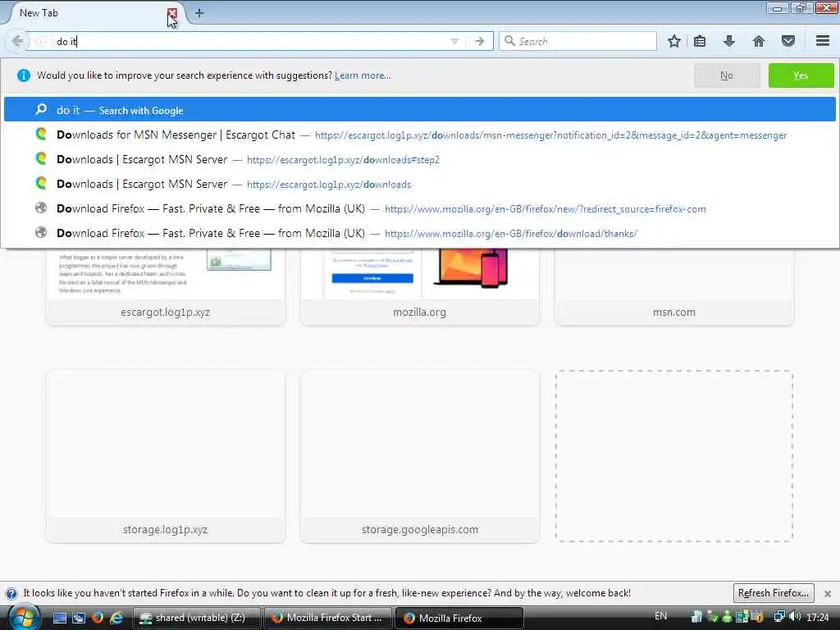This screenshot has width=840, height=630.
Task: Open the Learn more link
Action: click(363, 75)
